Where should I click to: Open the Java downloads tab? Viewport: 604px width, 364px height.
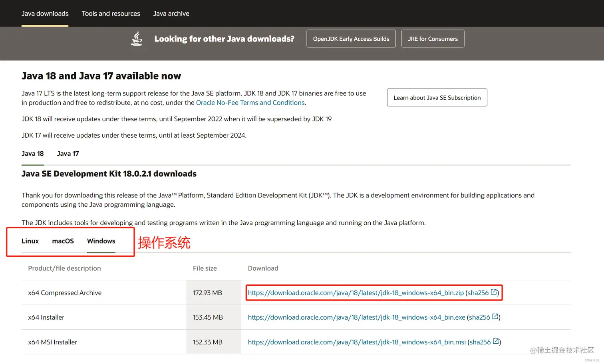click(45, 14)
